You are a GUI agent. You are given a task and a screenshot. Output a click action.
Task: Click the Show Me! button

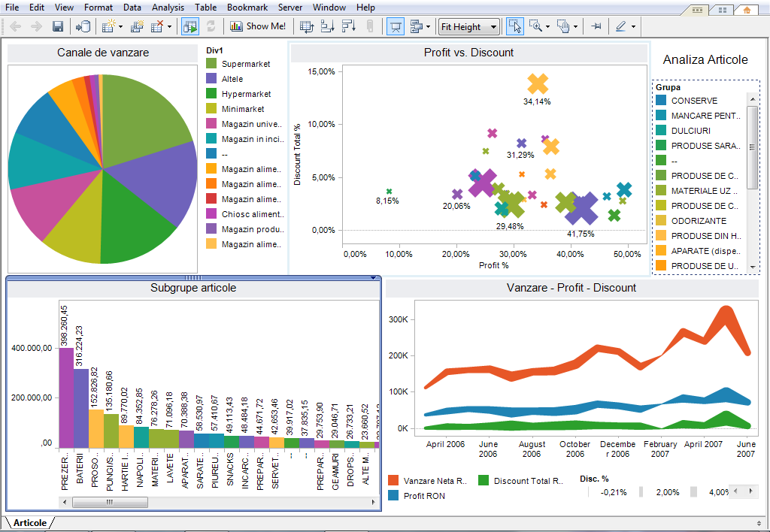point(259,26)
